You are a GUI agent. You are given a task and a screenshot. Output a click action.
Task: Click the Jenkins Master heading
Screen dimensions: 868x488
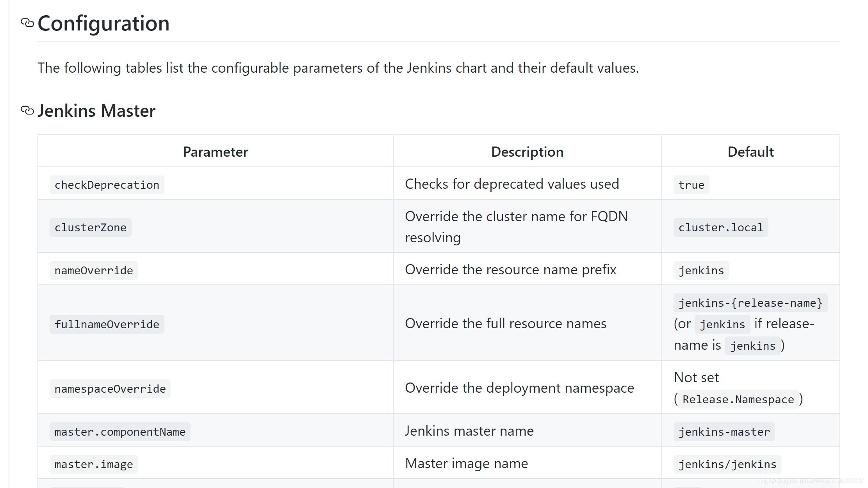click(x=96, y=111)
